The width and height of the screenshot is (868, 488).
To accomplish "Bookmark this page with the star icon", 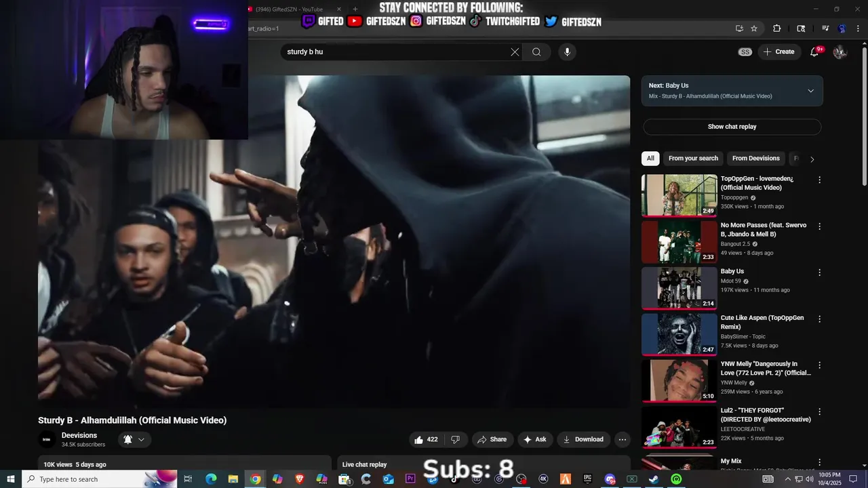I will pos(754,28).
